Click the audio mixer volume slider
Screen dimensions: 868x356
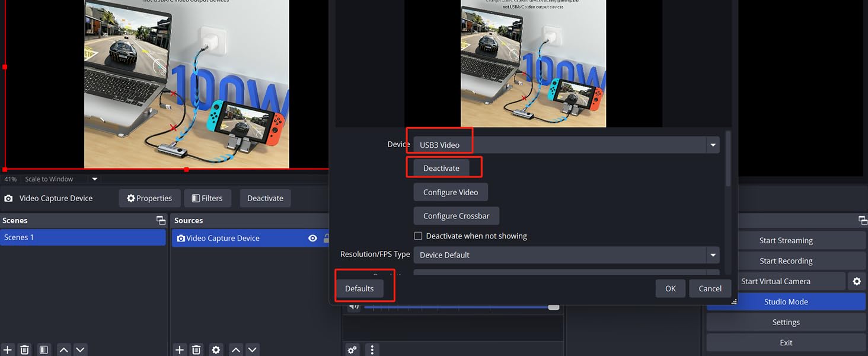[459, 307]
